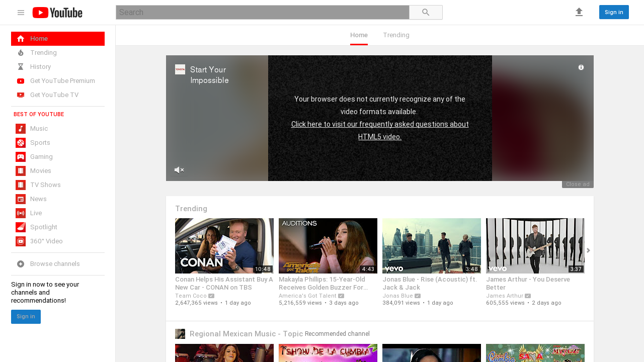The height and width of the screenshot is (362, 644).
Task: Switch to the Trending tab
Action: [396, 35]
